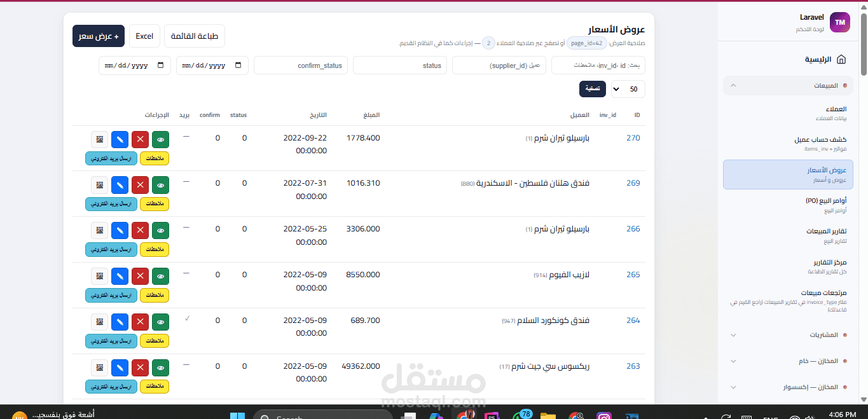
Task: Edit quotation 263 with the blue pencil icon
Action: coord(120,369)
